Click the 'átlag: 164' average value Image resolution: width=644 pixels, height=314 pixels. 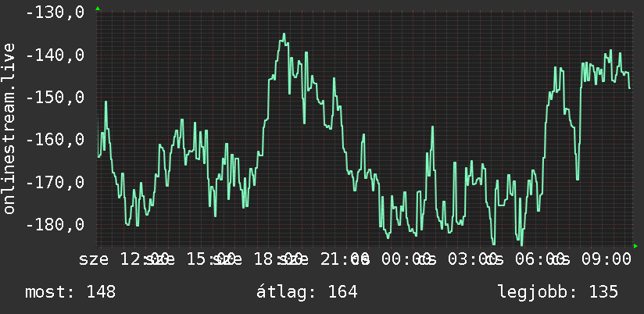click(307, 292)
